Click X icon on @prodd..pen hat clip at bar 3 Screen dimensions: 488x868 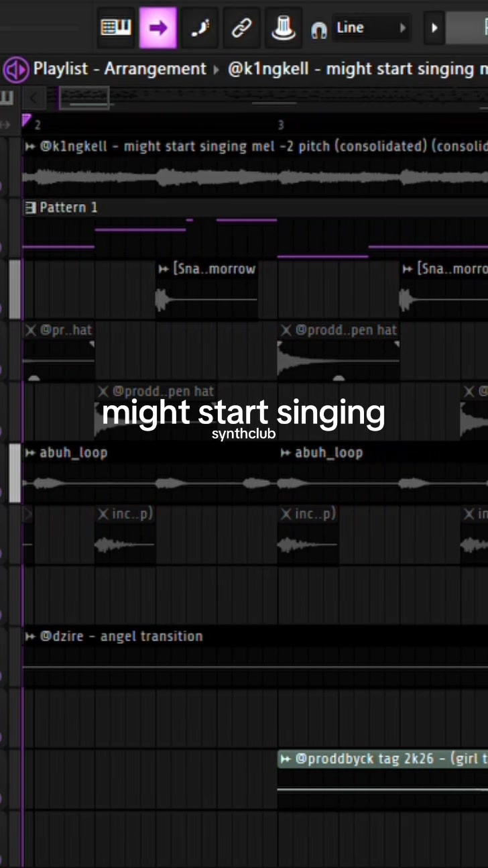point(286,330)
